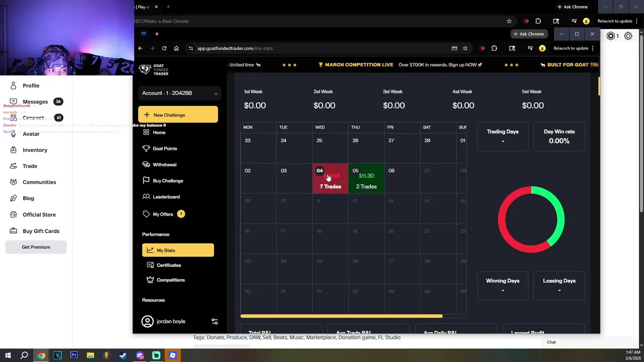This screenshot has height=362, width=644.
Task: Select the My Stats menu item
Action: click(x=178, y=250)
